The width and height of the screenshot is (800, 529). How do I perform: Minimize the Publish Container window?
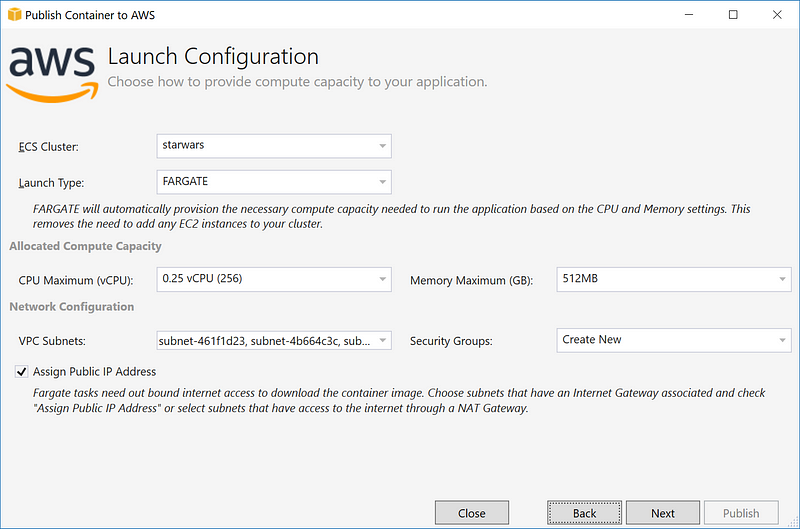(x=689, y=15)
